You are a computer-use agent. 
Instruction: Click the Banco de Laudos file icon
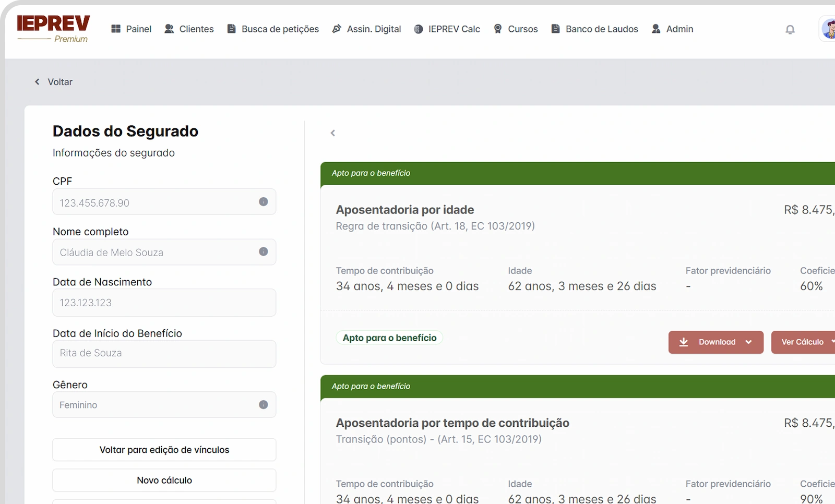tap(556, 29)
